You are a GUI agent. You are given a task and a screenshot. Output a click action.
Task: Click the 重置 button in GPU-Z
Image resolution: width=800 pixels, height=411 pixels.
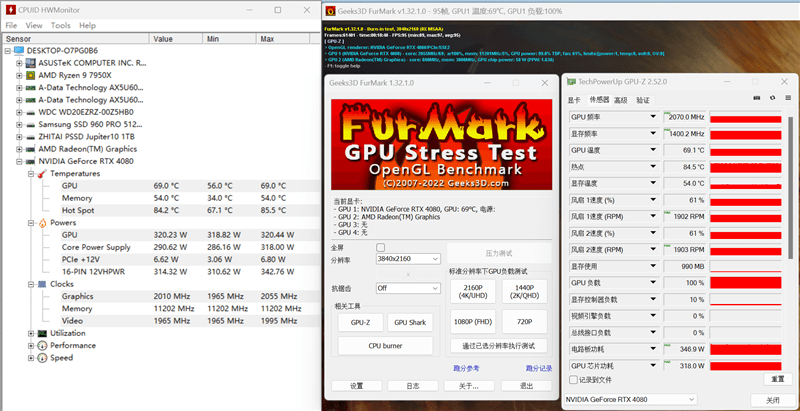(778, 380)
